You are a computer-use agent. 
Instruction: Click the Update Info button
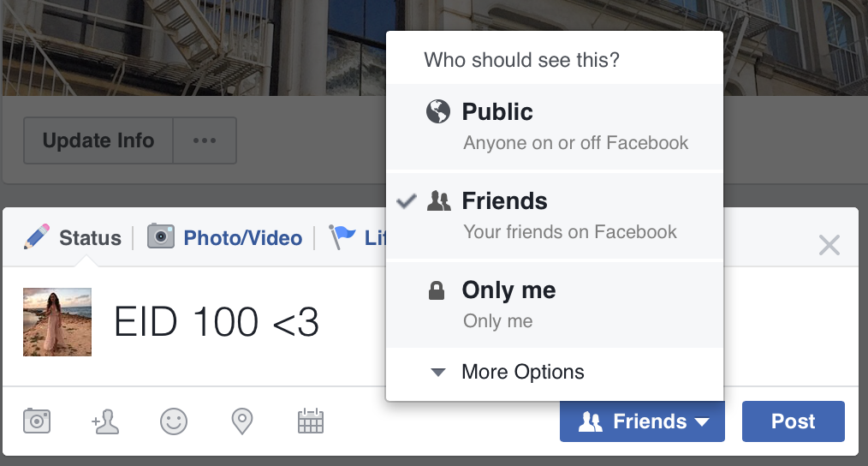98,140
